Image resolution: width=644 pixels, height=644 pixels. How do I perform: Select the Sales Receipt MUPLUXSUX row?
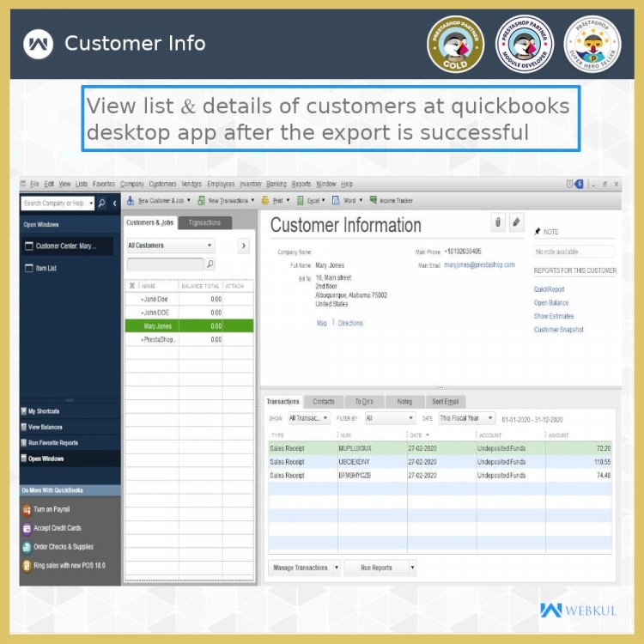tap(440, 448)
